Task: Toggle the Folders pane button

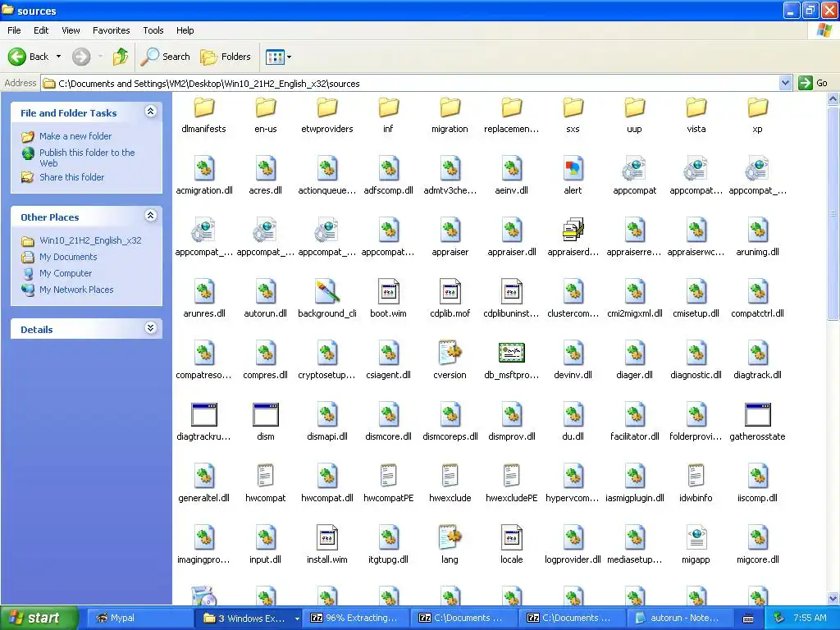Action: pyautogui.click(x=225, y=57)
